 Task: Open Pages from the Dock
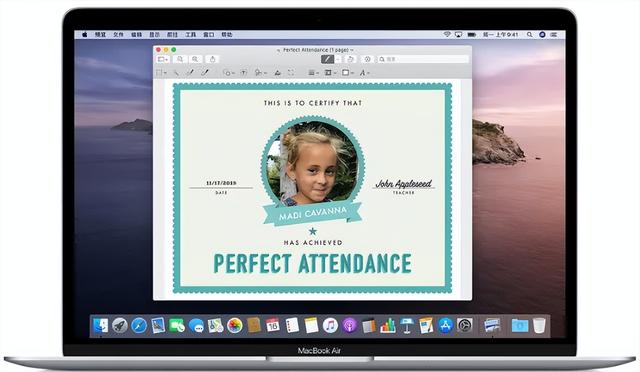(x=426, y=325)
